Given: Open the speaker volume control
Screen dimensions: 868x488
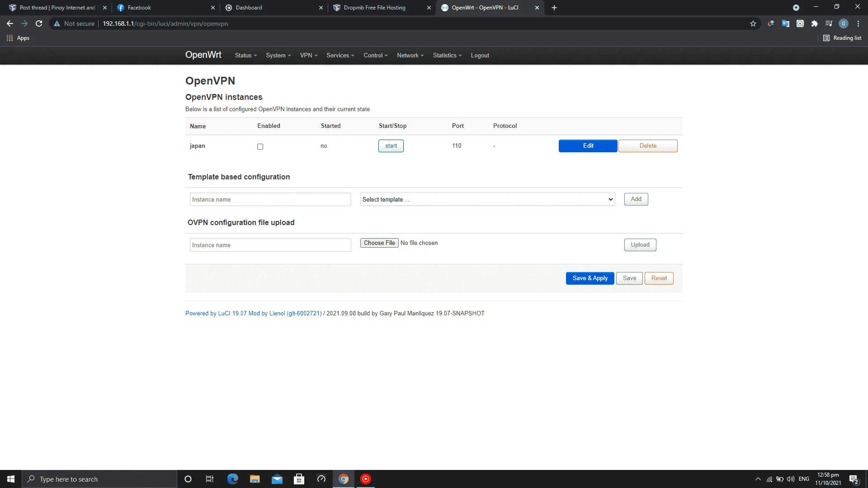Looking at the screenshot, I should (791, 479).
